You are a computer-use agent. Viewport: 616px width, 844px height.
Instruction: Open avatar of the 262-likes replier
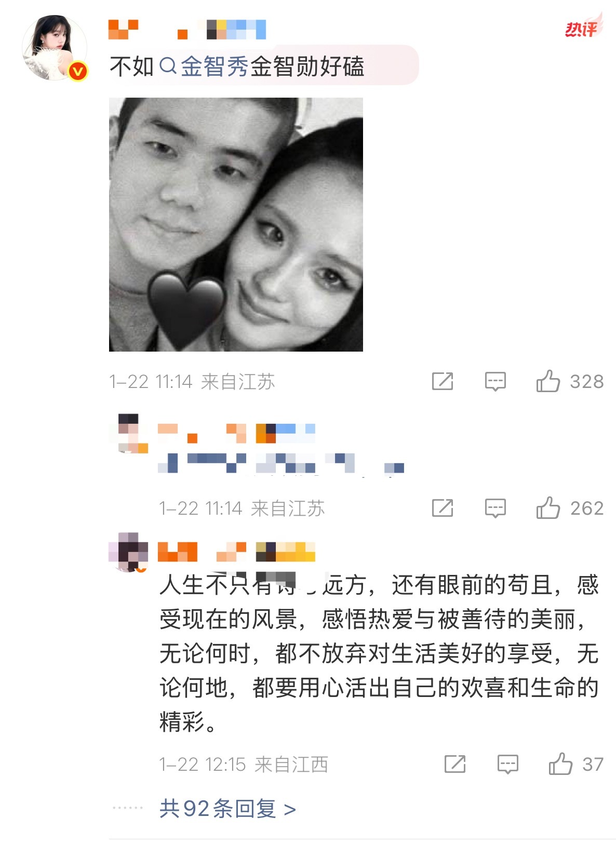pos(129,434)
